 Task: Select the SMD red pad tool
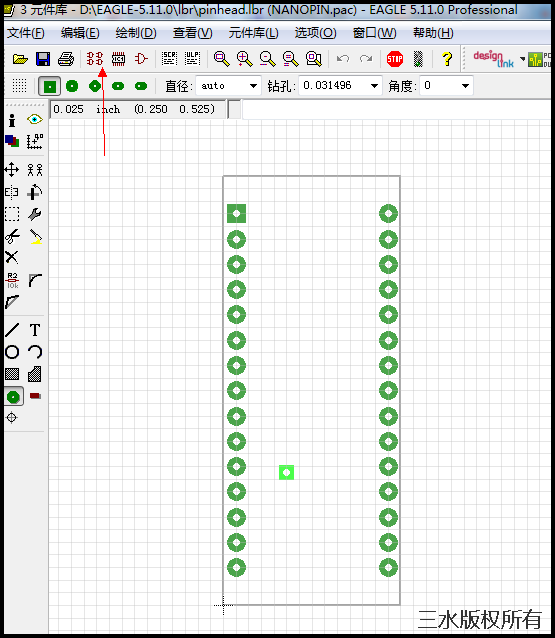pyautogui.click(x=35, y=395)
